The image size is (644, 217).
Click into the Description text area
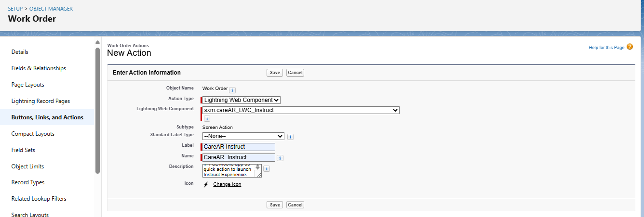click(232, 171)
